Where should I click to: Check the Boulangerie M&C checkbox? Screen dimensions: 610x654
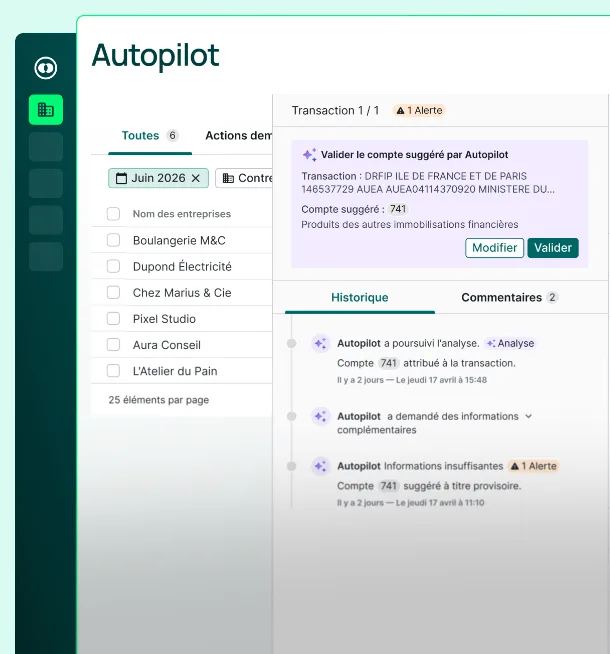113,240
